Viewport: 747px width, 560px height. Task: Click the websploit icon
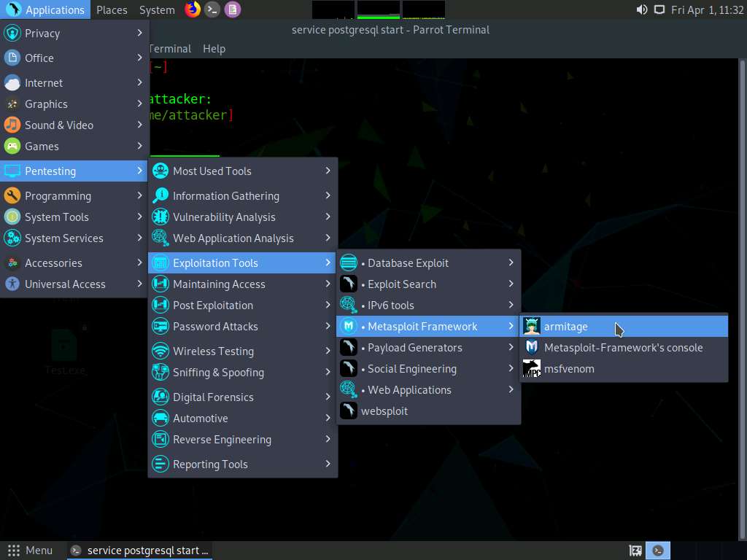349,411
